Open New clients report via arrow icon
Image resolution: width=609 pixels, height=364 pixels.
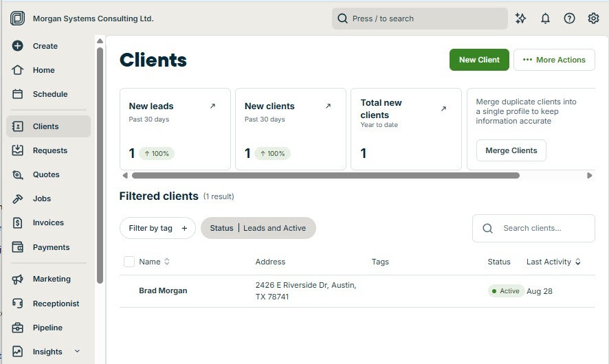click(328, 106)
